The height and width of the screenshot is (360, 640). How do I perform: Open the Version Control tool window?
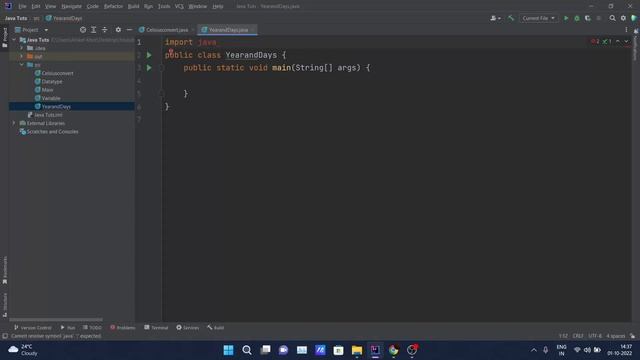click(x=33, y=328)
